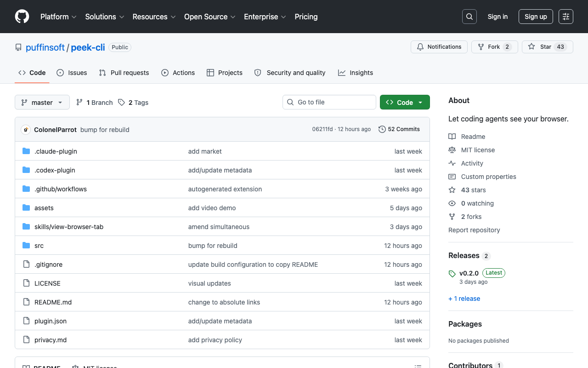
Task: Click the file icon for .gitignore
Action: point(26,264)
